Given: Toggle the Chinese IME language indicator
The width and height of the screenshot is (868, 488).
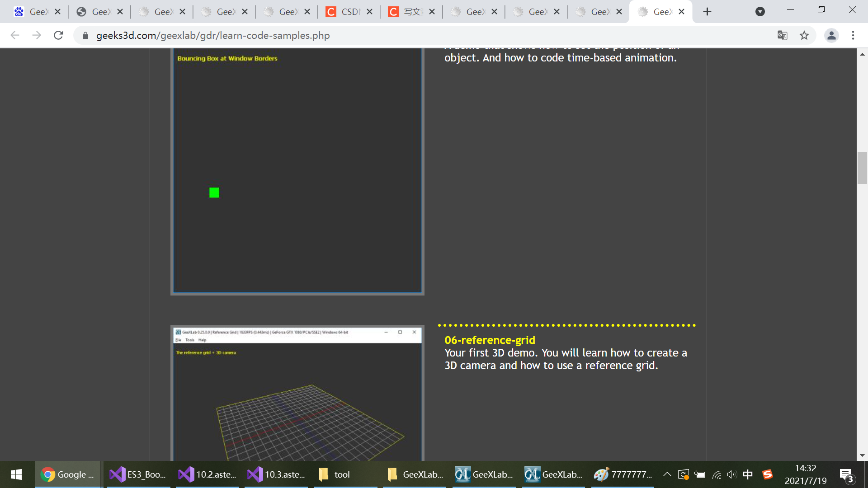Looking at the screenshot, I should coord(748,474).
